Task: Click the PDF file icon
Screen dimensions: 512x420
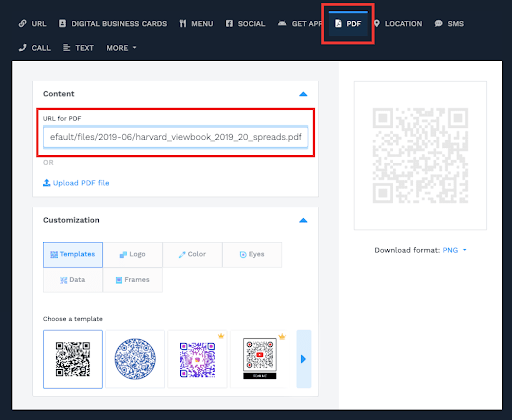Action: click(x=338, y=23)
